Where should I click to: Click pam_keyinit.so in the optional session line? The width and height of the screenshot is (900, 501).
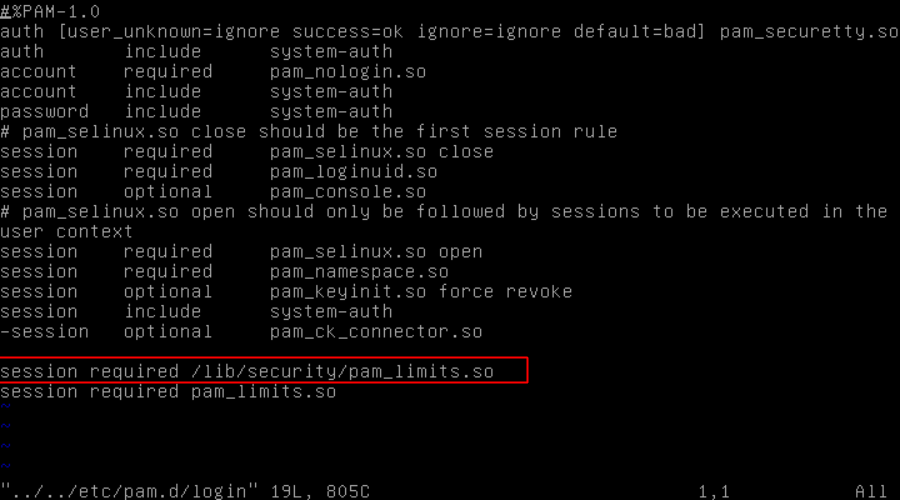tap(341, 291)
